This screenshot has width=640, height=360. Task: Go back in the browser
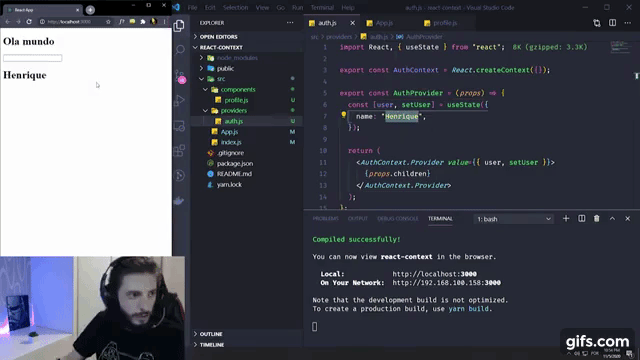tap(7, 22)
